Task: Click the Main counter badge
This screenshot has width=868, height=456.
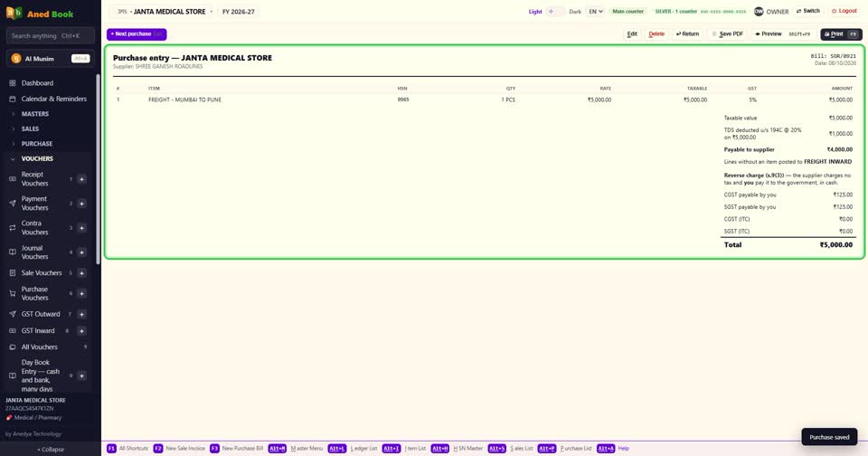Action: (x=628, y=11)
